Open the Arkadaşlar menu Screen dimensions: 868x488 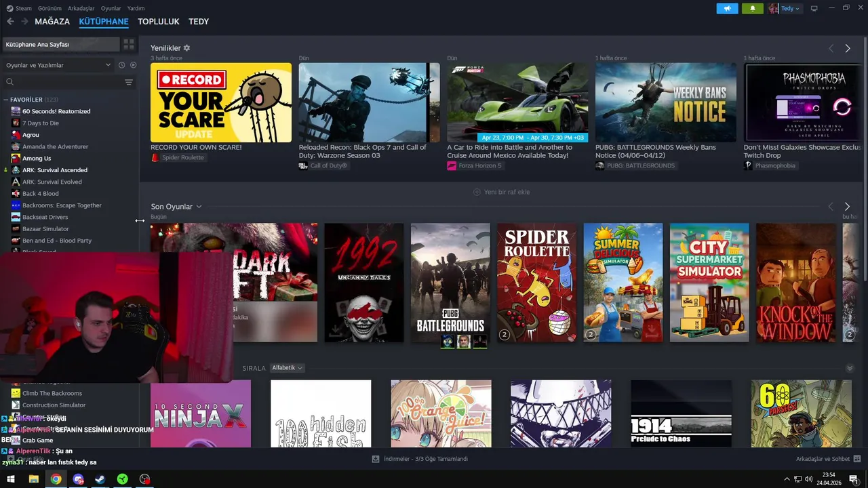(81, 9)
